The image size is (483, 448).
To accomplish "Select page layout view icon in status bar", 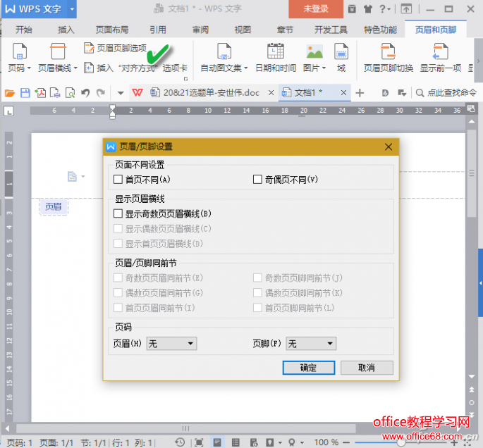I will 217,442.
